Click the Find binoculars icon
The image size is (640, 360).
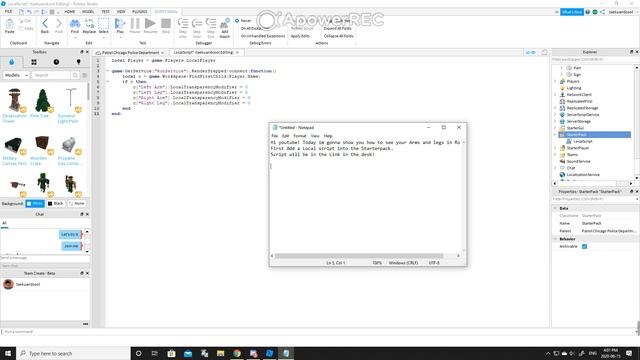(x=75, y=24)
